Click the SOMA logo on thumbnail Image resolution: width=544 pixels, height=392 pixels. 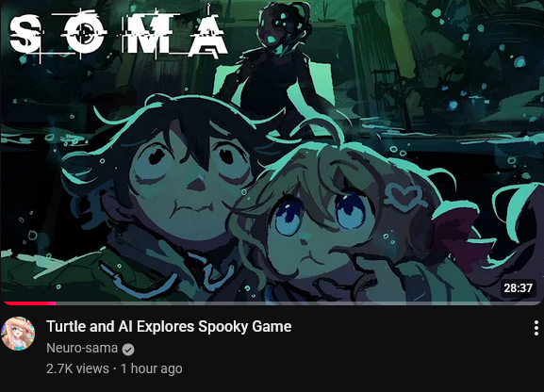[x=118, y=35]
